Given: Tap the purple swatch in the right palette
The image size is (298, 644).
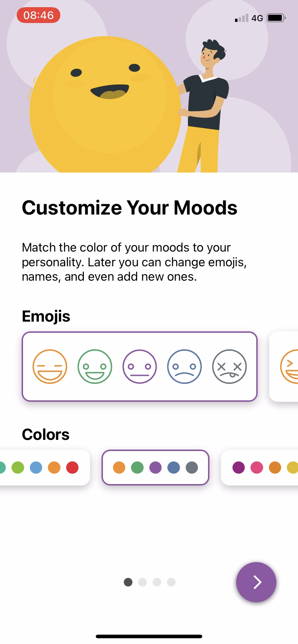Looking at the screenshot, I should (239, 468).
